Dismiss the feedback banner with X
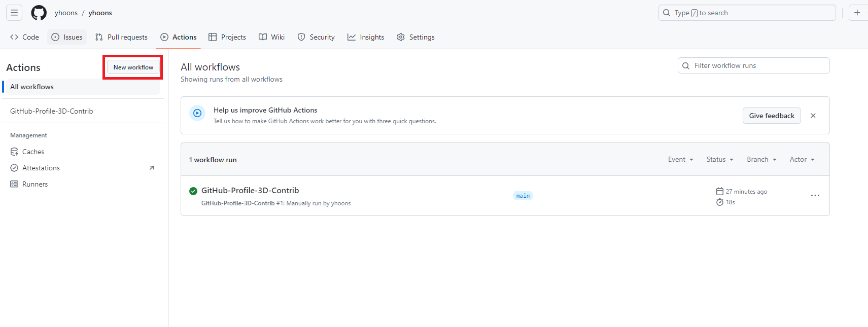Image resolution: width=868 pixels, height=327 pixels. coord(813,116)
